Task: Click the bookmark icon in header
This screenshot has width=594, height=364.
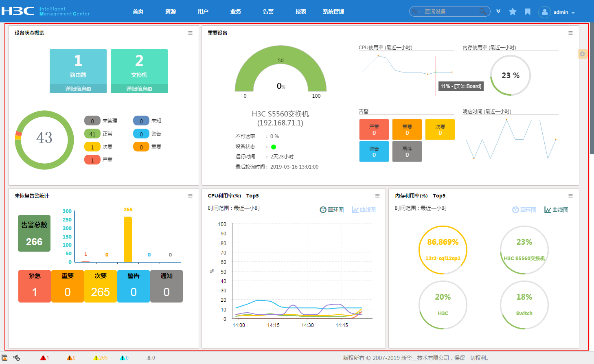Action: 528,12
